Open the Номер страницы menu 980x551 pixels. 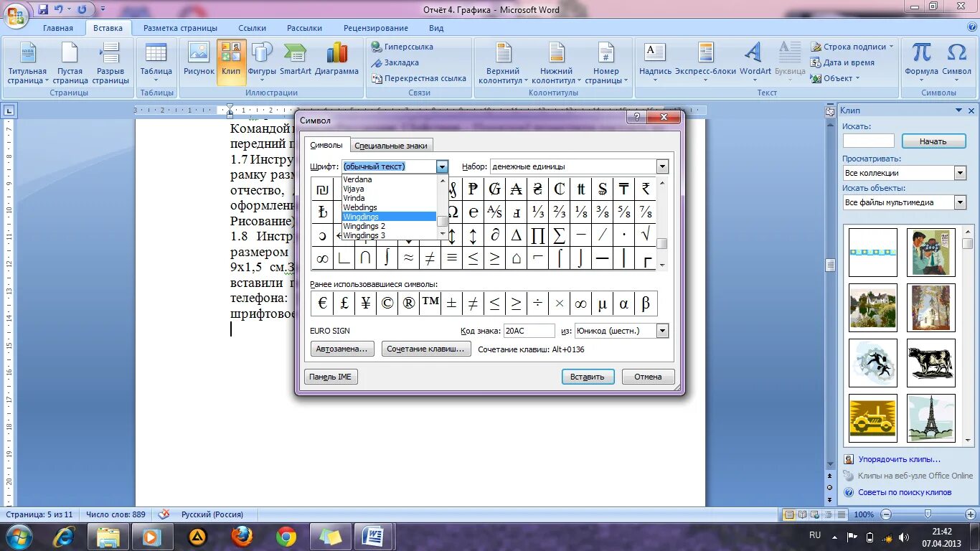click(x=606, y=63)
